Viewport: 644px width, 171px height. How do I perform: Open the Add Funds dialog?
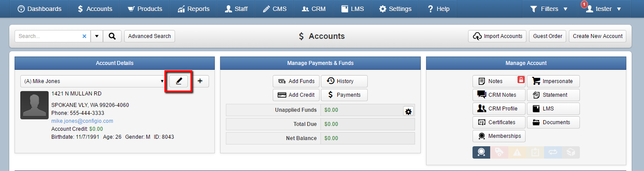[296, 81]
